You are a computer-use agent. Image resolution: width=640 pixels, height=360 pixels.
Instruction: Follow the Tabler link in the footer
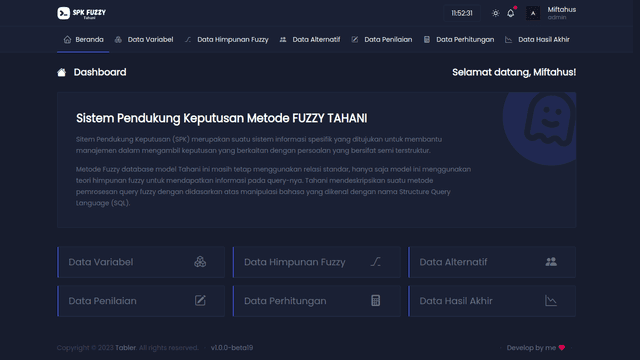pos(125,348)
